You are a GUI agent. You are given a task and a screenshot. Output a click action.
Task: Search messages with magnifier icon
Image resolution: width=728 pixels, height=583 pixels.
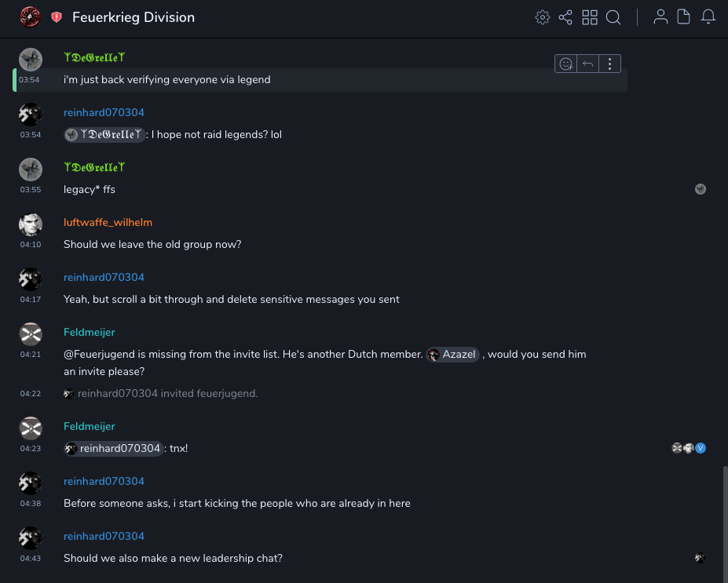coord(613,17)
